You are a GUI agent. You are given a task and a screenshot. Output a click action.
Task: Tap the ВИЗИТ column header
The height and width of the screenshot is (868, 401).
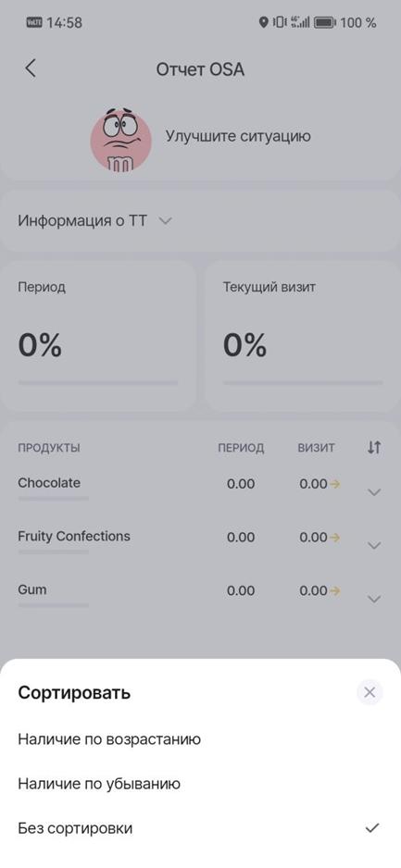pyautogui.click(x=316, y=448)
